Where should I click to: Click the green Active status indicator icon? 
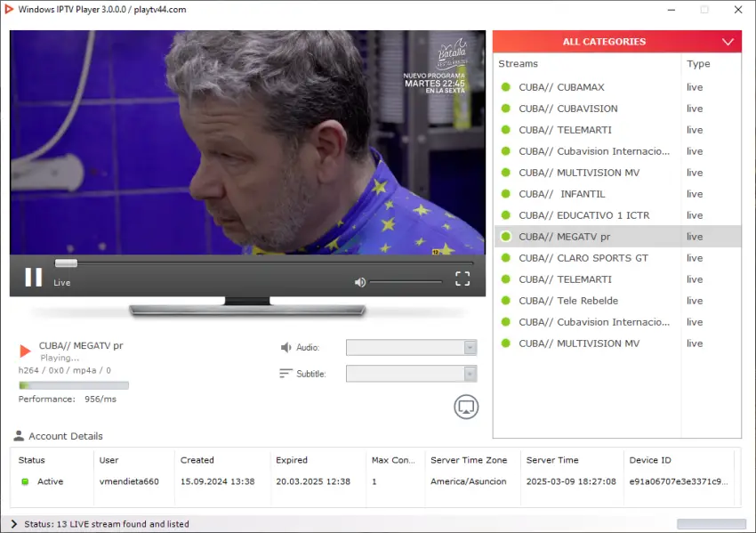click(x=25, y=481)
